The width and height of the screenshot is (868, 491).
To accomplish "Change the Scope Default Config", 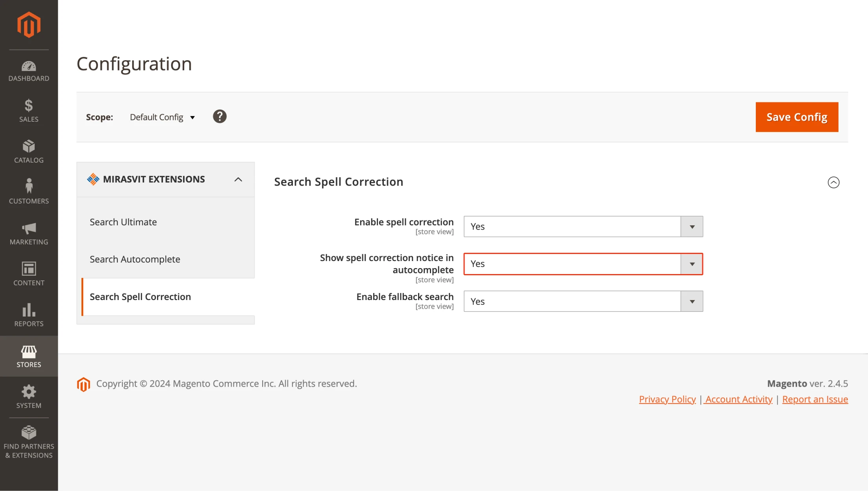I will [x=161, y=117].
